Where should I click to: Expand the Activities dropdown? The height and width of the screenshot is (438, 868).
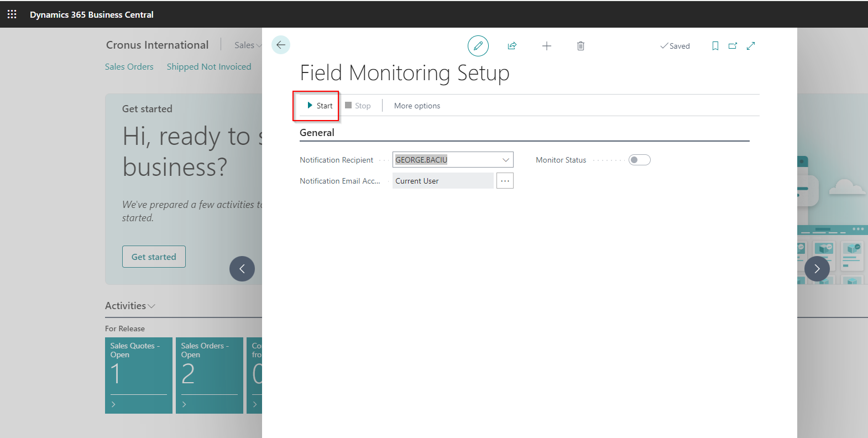click(130, 306)
